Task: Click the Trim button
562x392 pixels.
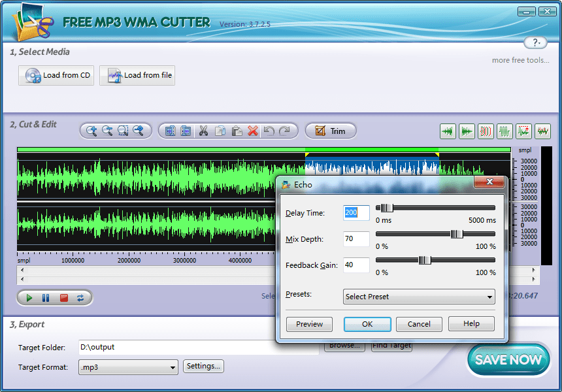Action: tap(331, 131)
